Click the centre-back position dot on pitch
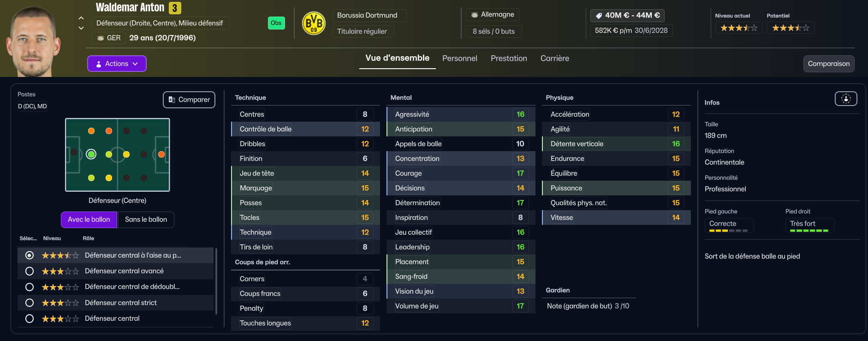This screenshot has width=868, height=341. [91, 154]
